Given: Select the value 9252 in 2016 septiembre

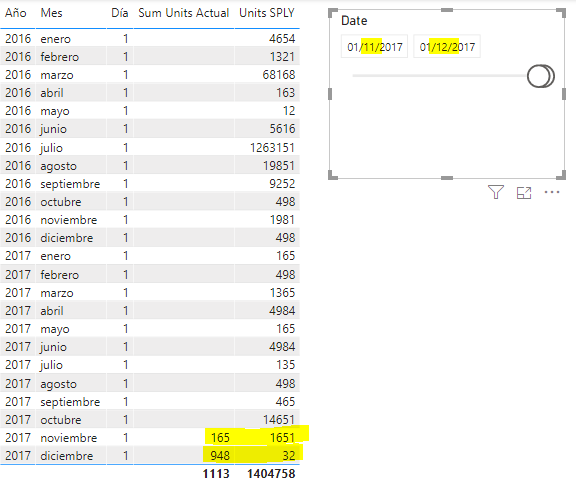Looking at the screenshot, I should pos(282,184).
